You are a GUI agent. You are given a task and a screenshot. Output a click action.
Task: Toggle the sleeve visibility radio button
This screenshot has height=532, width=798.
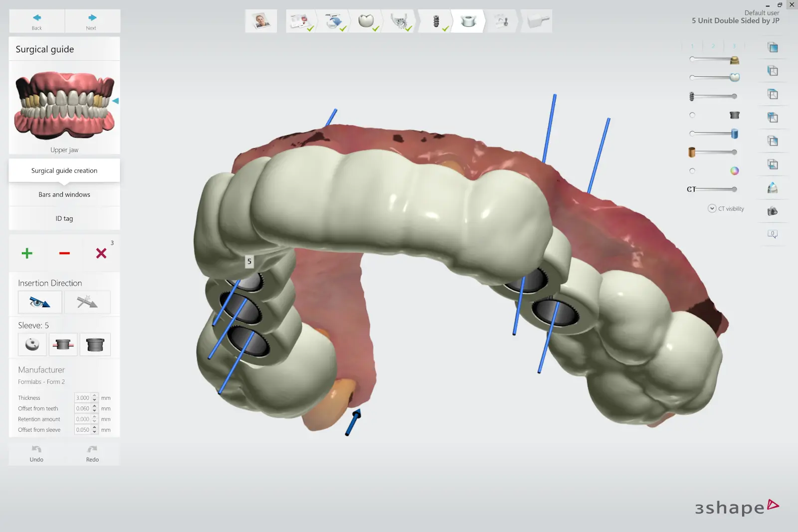coord(692,115)
